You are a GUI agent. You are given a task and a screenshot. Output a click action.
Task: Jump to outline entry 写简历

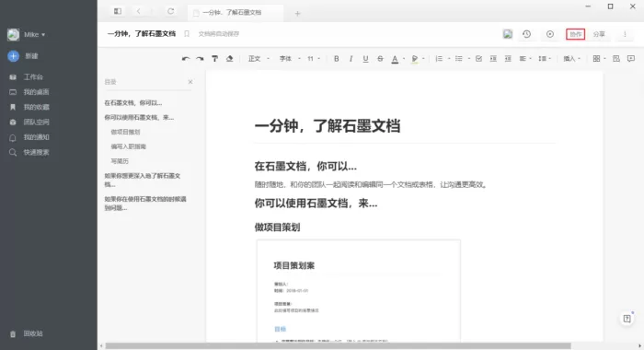[120, 161]
